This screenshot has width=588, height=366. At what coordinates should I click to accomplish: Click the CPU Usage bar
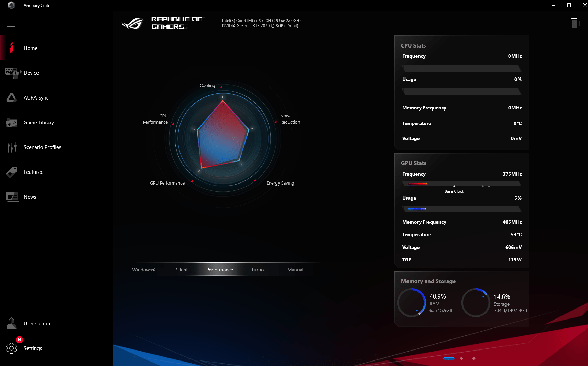(461, 92)
